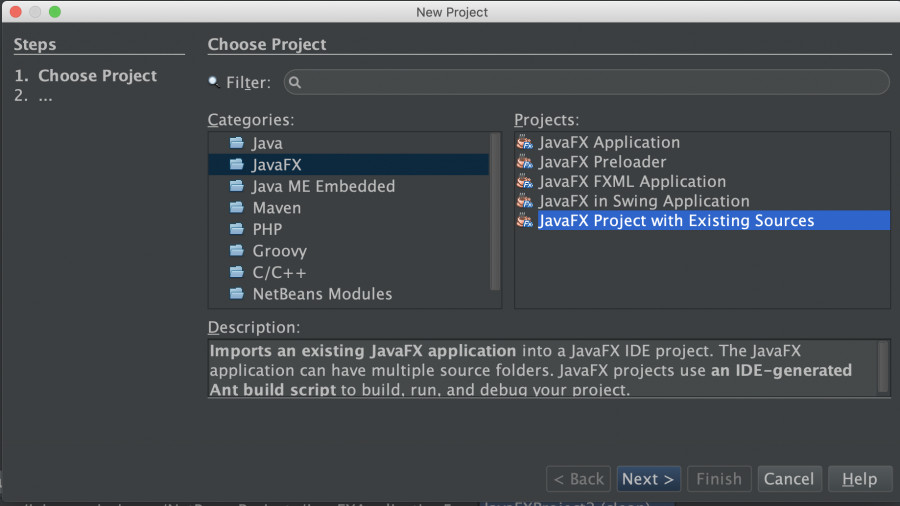Viewport: 900px width, 506px height.
Task: Click the C/C++ category folder icon
Action: (236, 272)
